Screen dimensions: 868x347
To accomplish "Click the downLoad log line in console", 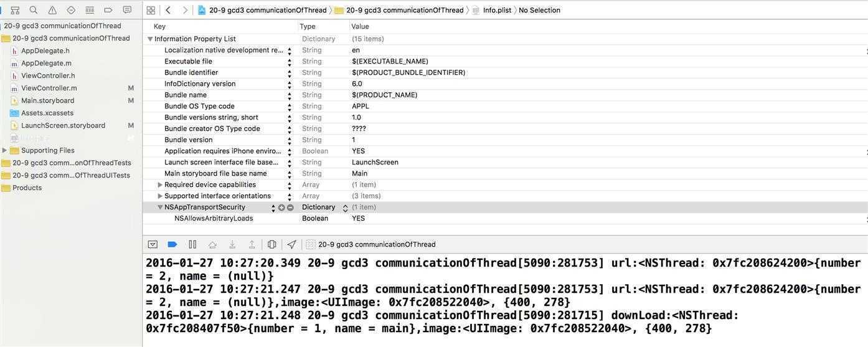I will [x=443, y=321].
